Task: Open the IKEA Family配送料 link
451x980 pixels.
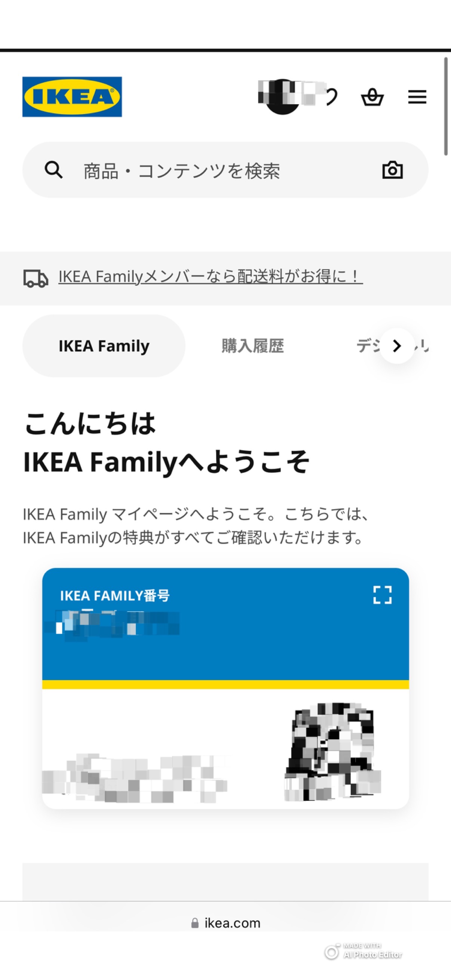Action: point(211,276)
